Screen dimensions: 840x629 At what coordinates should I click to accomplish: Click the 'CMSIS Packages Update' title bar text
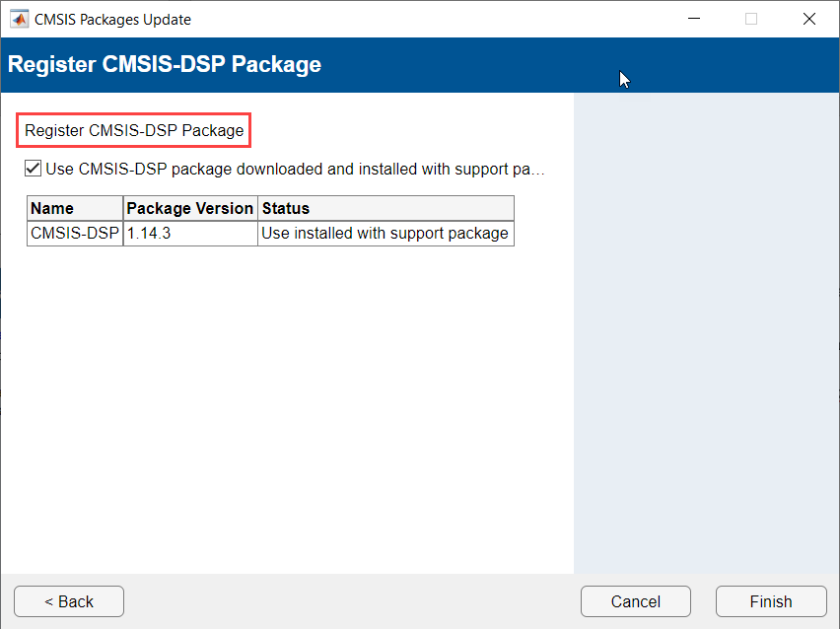[x=112, y=19]
